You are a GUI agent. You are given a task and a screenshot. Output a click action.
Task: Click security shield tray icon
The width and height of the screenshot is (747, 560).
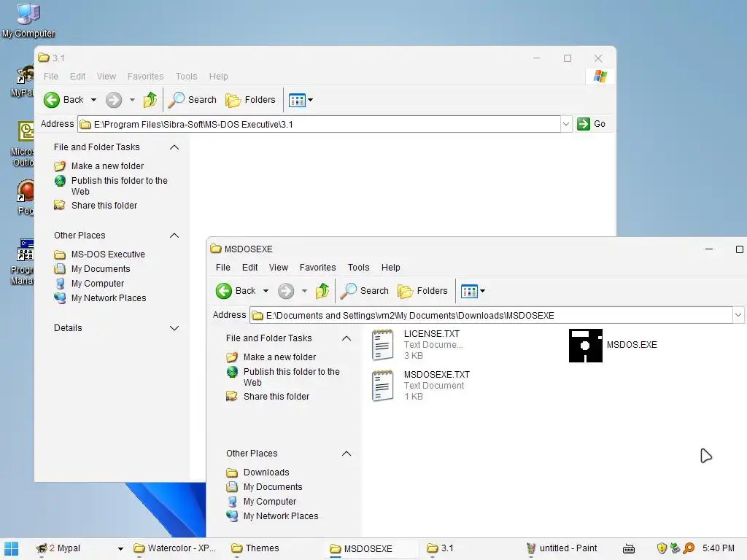(x=662, y=548)
